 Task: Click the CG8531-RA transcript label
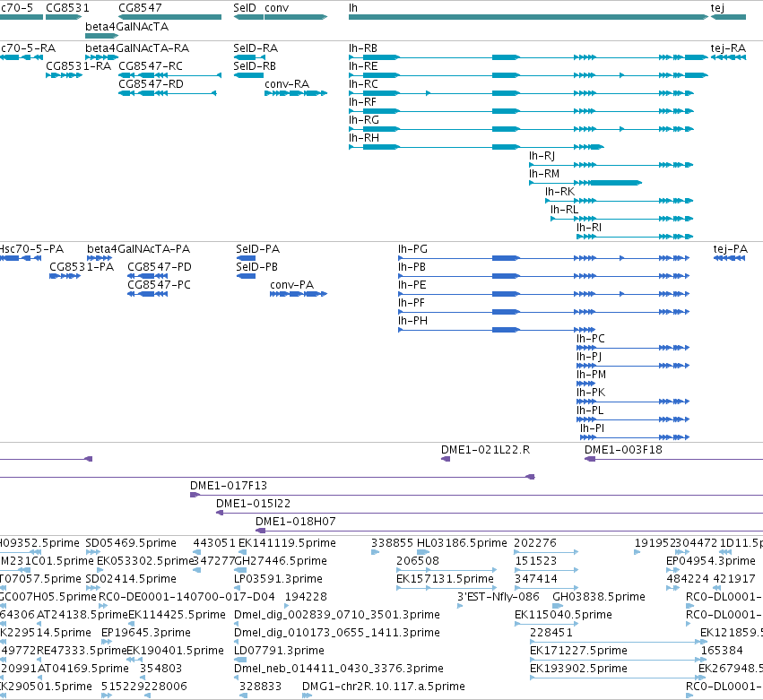[x=78, y=66]
